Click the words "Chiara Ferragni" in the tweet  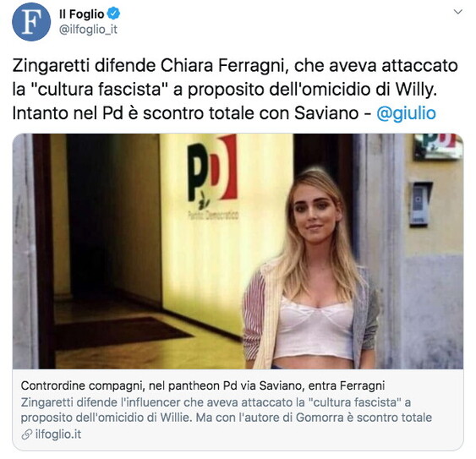pyautogui.click(x=224, y=66)
